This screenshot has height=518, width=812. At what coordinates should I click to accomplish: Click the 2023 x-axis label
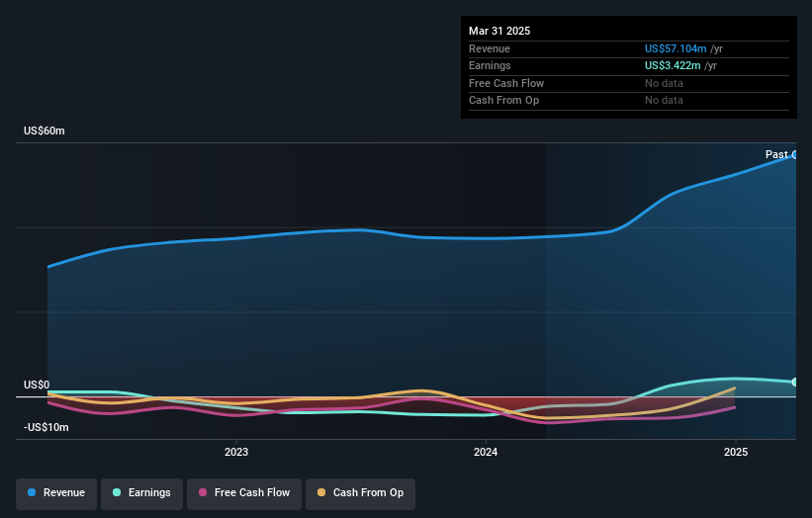pos(236,453)
